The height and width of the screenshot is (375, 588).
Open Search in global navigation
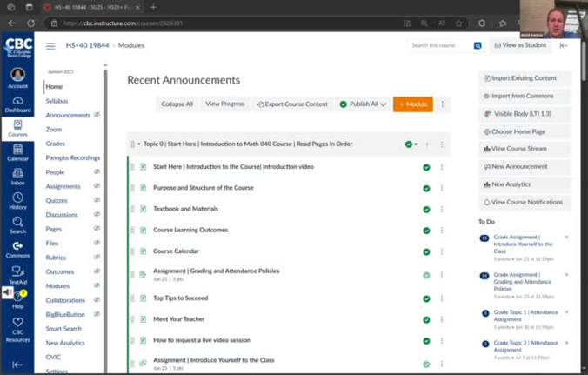tap(17, 225)
